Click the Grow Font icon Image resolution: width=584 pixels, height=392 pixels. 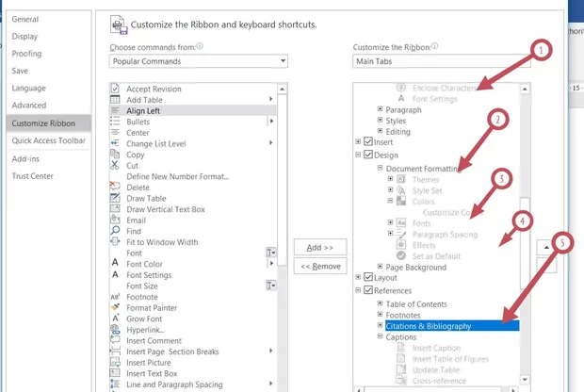click(x=116, y=318)
